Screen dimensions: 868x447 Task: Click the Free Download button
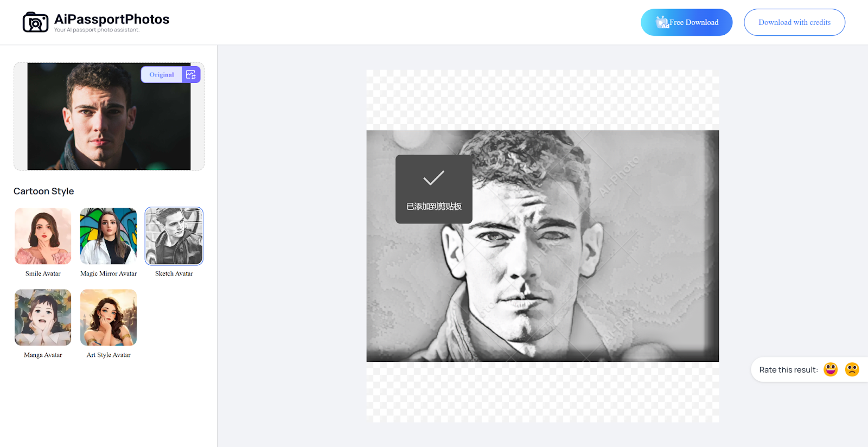[x=687, y=22]
